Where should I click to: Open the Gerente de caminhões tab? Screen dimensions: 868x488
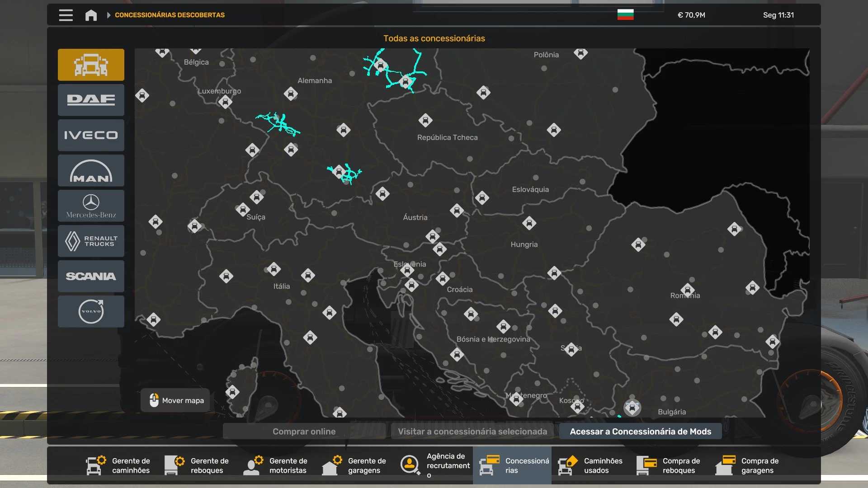coord(118,465)
